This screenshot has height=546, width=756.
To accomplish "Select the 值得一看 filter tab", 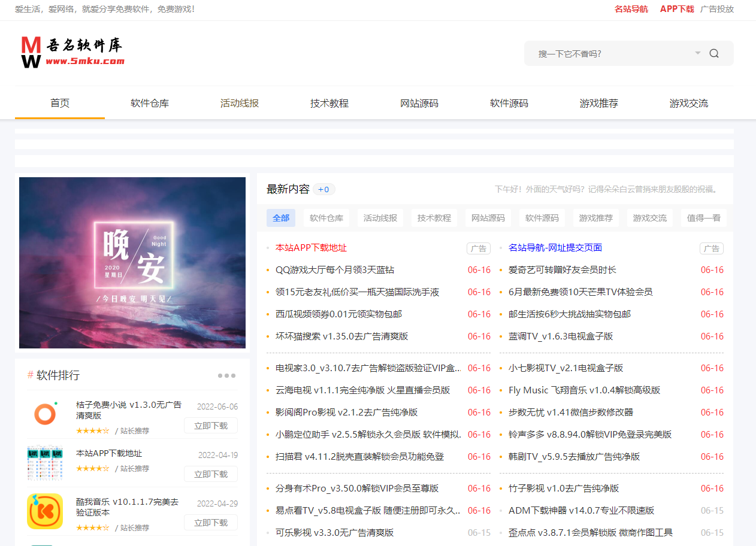I will (x=704, y=218).
